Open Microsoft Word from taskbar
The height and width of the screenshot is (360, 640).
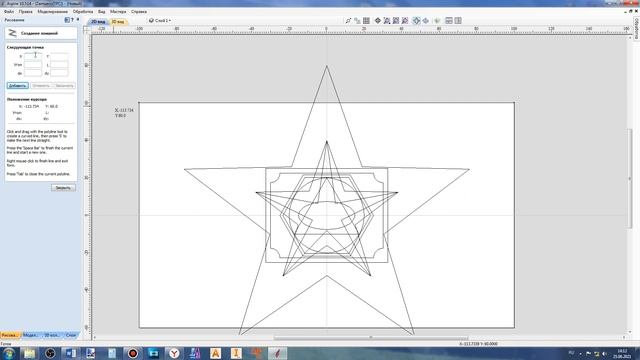[x=71, y=353]
